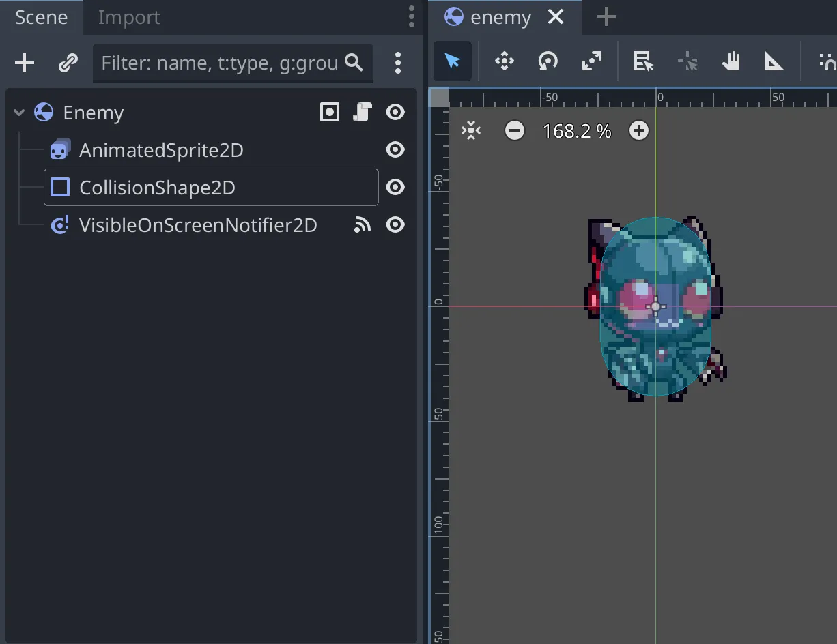Switch to the Import tab
This screenshot has height=644, width=837.
pos(129,17)
